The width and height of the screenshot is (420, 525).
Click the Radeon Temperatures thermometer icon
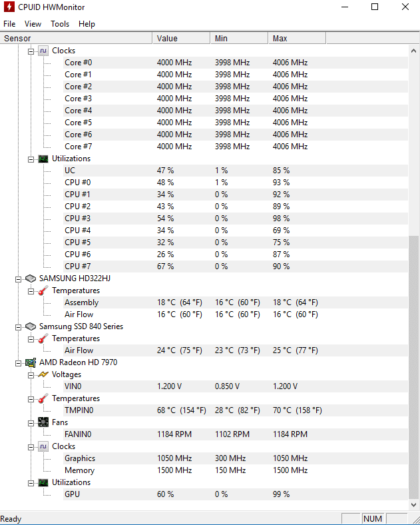point(43,398)
